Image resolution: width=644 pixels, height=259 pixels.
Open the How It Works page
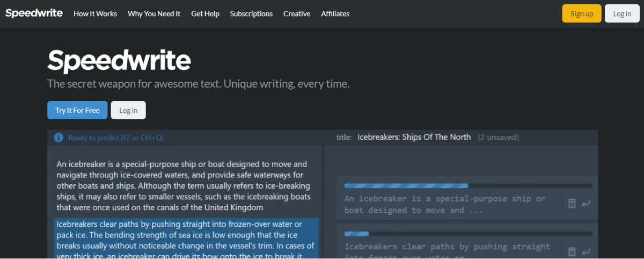(95, 13)
